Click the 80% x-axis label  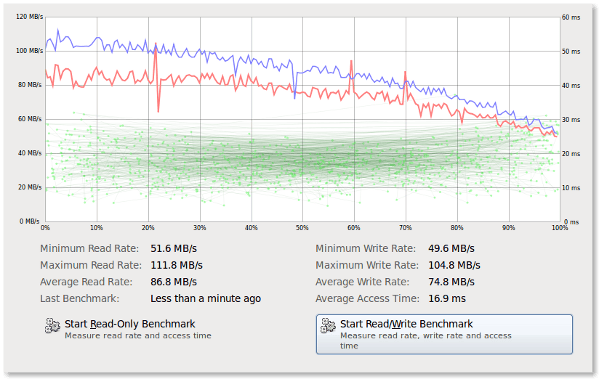pyautogui.click(x=457, y=228)
